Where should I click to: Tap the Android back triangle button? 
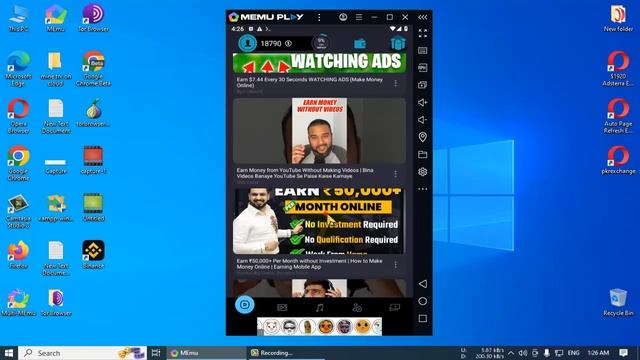(423, 284)
